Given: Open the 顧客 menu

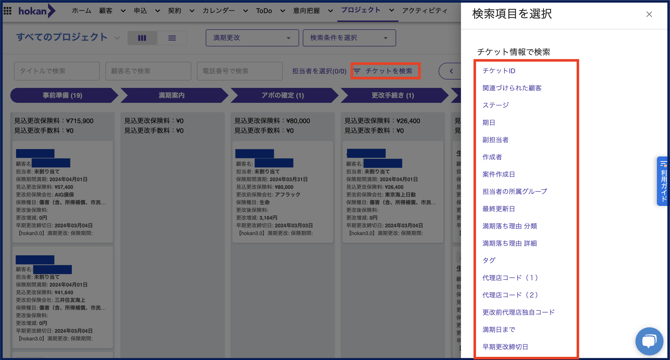Looking at the screenshot, I should (x=106, y=11).
